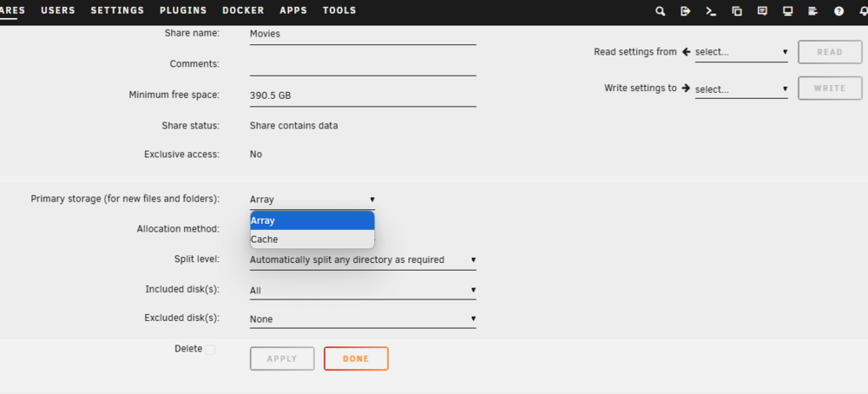The width and height of the screenshot is (868, 394).
Task: Open the Split level dropdown
Action: coord(363,260)
